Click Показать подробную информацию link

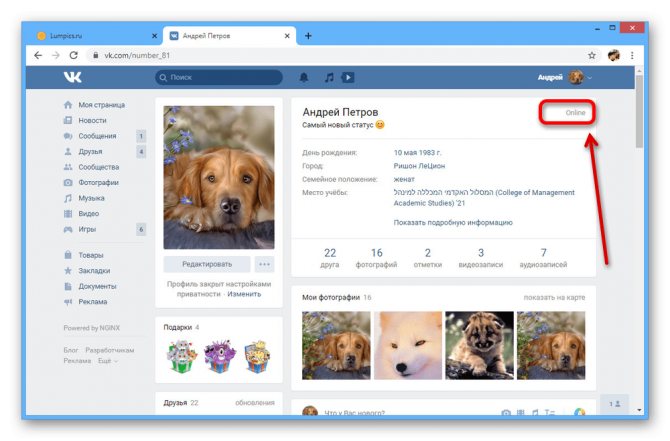453,222
